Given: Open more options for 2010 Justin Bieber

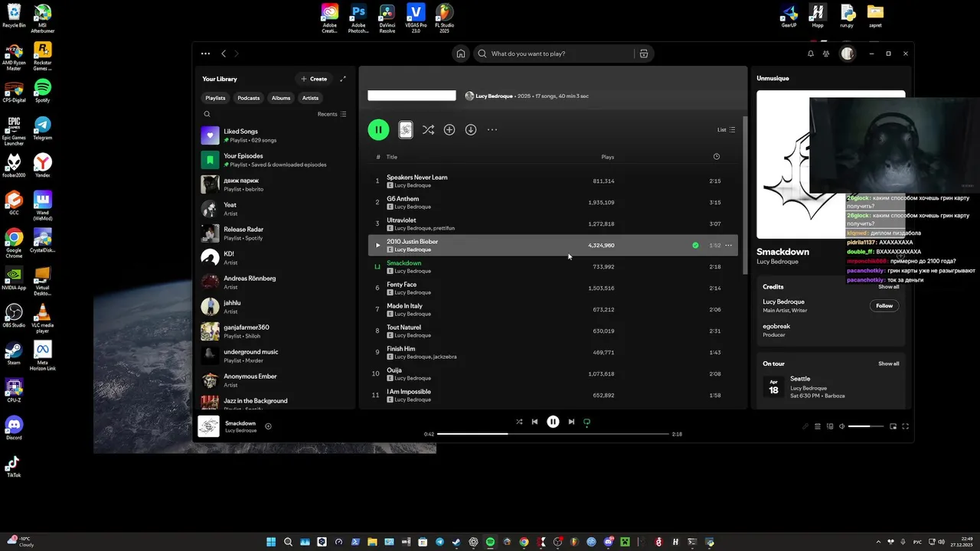Looking at the screenshot, I should pyautogui.click(x=728, y=246).
